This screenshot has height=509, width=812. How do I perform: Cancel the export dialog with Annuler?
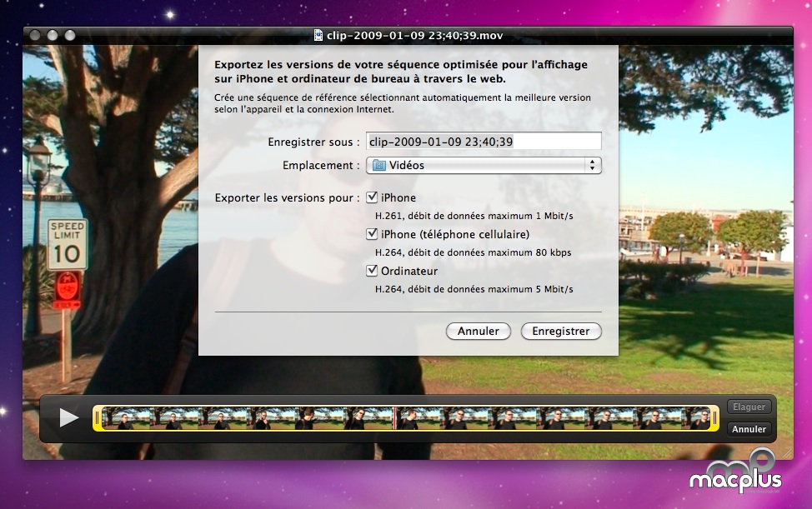pos(478,331)
